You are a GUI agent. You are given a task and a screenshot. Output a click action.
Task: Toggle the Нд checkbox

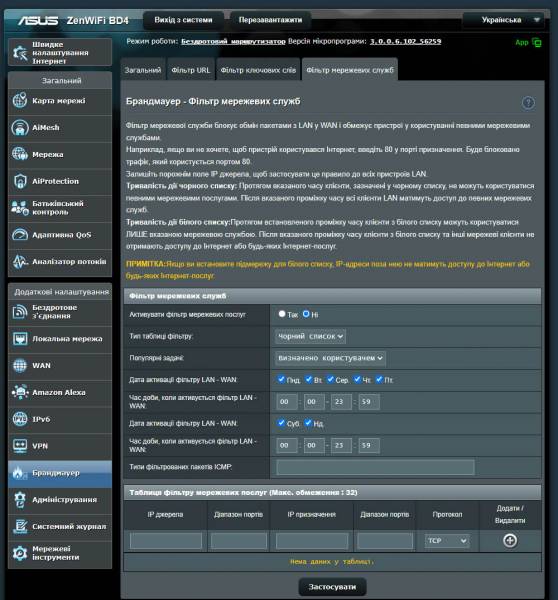(308, 423)
